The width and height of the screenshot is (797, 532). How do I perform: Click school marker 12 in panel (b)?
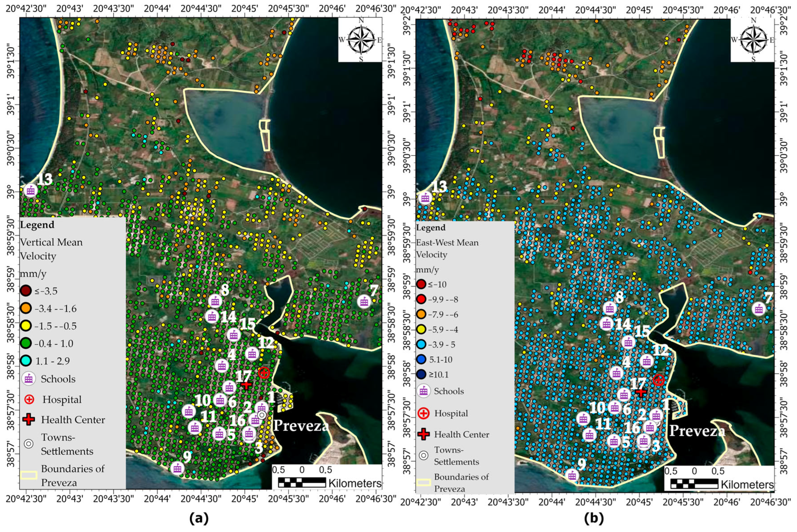coord(646,361)
